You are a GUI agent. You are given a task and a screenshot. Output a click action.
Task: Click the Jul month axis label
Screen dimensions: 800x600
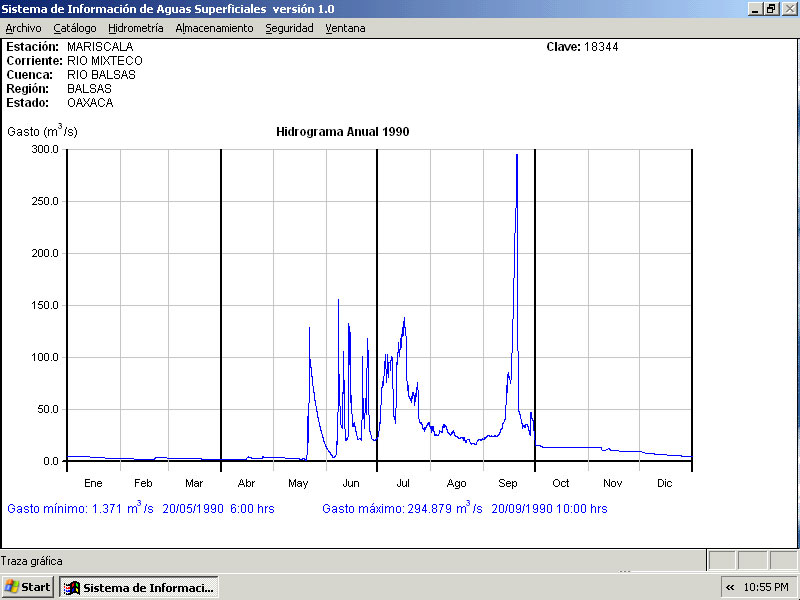click(x=403, y=483)
